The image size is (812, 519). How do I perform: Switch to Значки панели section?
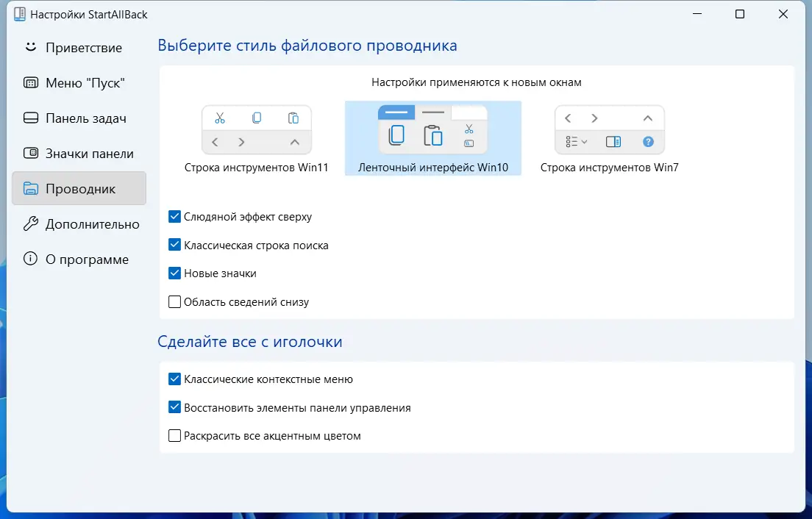tap(79, 153)
